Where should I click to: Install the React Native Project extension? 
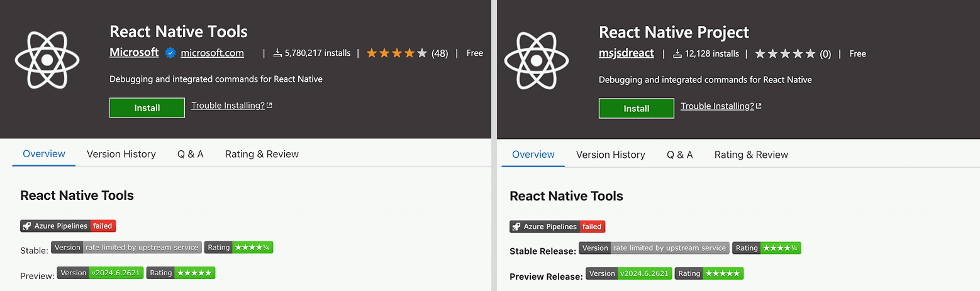[x=636, y=109]
